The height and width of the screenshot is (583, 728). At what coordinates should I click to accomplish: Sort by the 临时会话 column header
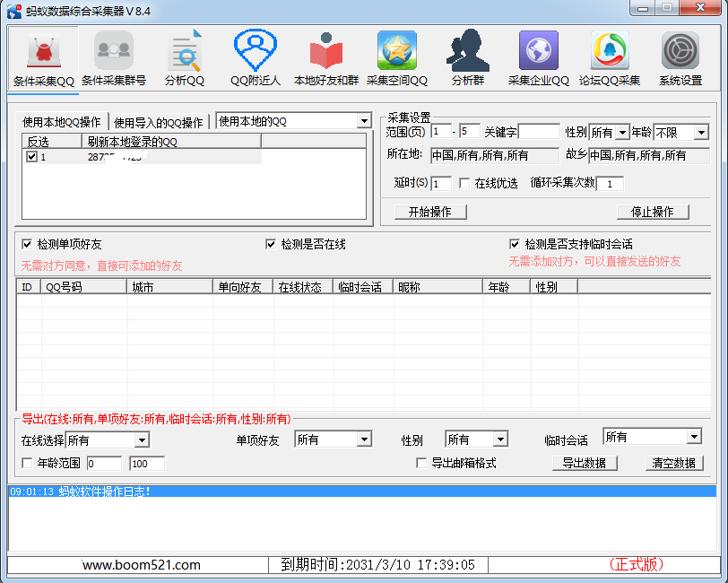pos(363,287)
